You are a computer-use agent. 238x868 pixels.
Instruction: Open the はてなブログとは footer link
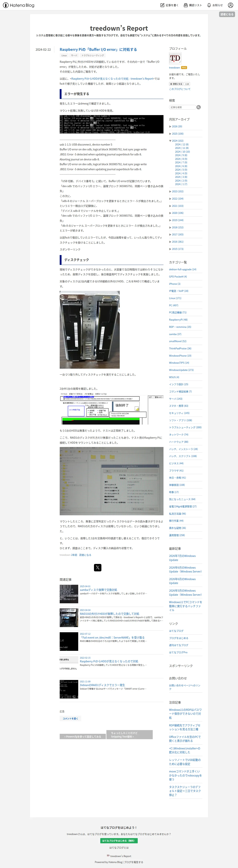pos(119,848)
